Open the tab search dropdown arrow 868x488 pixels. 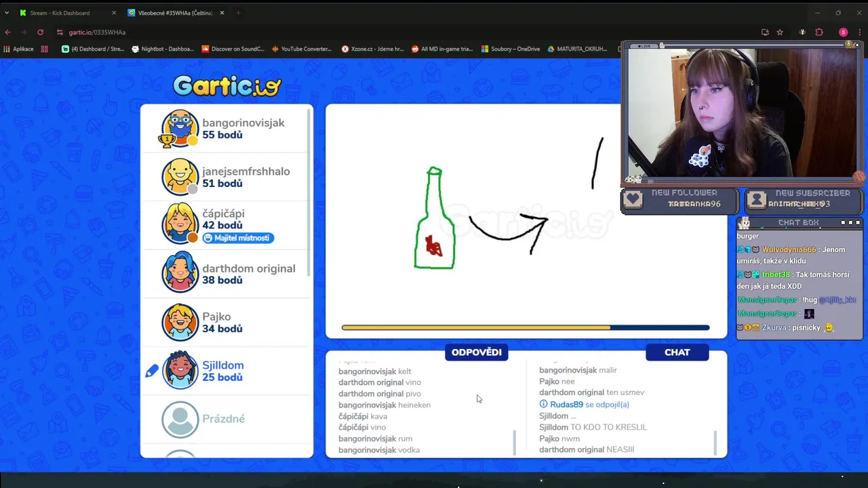(7, 13)
